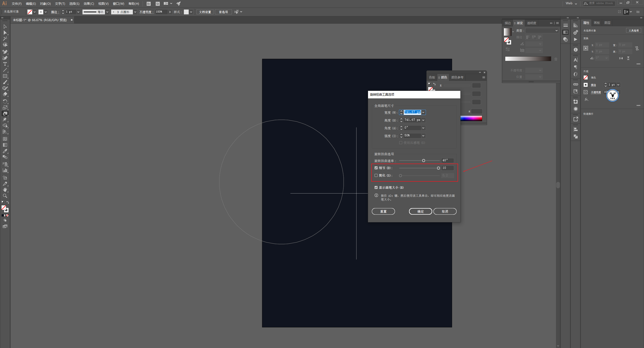Click 确定 button to confirm

[x=420, y=211]
